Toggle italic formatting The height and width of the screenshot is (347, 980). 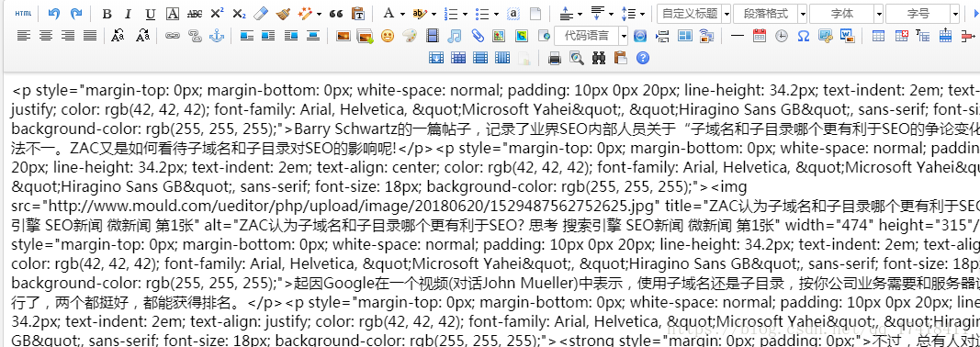(x=128, y=14)
